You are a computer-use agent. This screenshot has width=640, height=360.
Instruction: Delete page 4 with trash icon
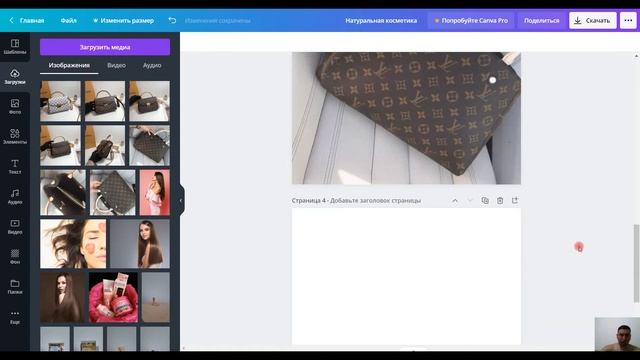coord(500,200)
